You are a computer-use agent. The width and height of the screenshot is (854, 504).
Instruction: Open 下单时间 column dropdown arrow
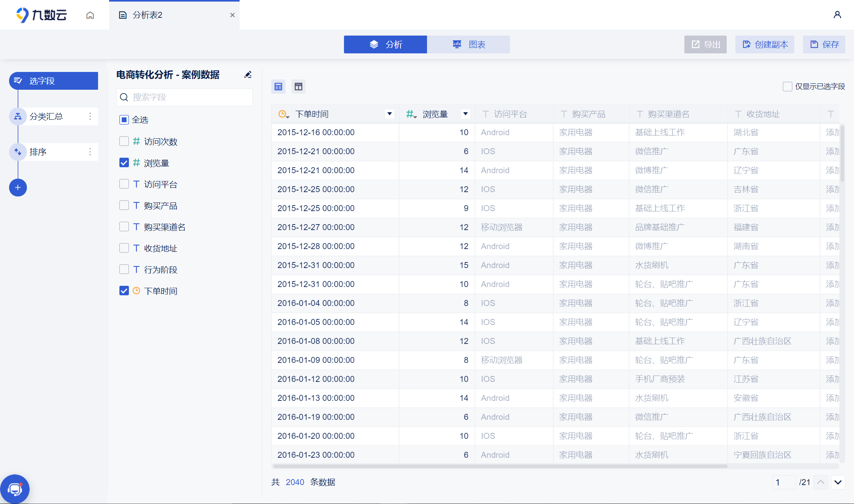pos(389,114)
